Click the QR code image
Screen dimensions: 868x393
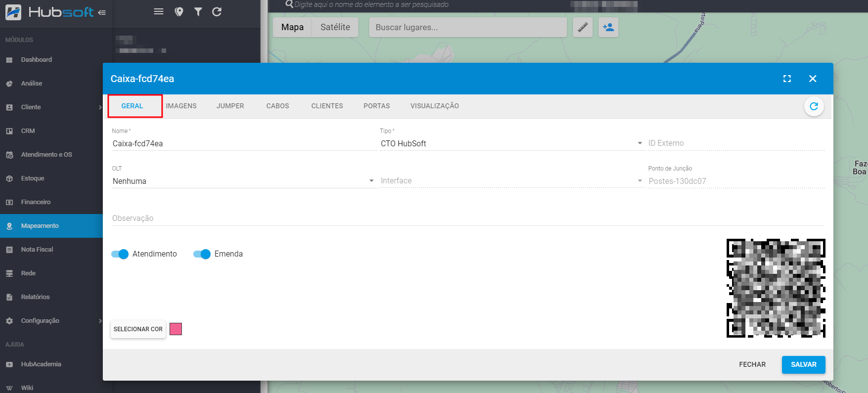(x=776, y=288)
